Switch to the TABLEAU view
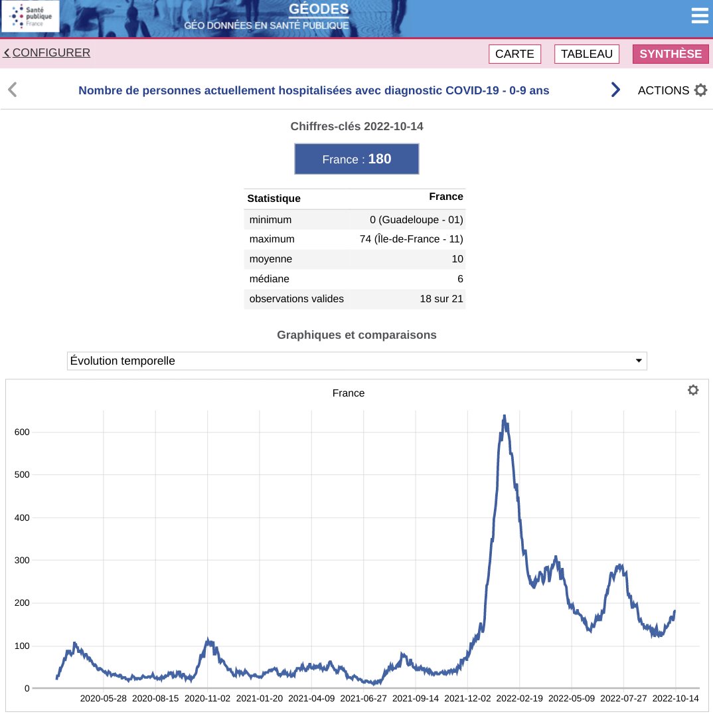 [x=587, y=54]
